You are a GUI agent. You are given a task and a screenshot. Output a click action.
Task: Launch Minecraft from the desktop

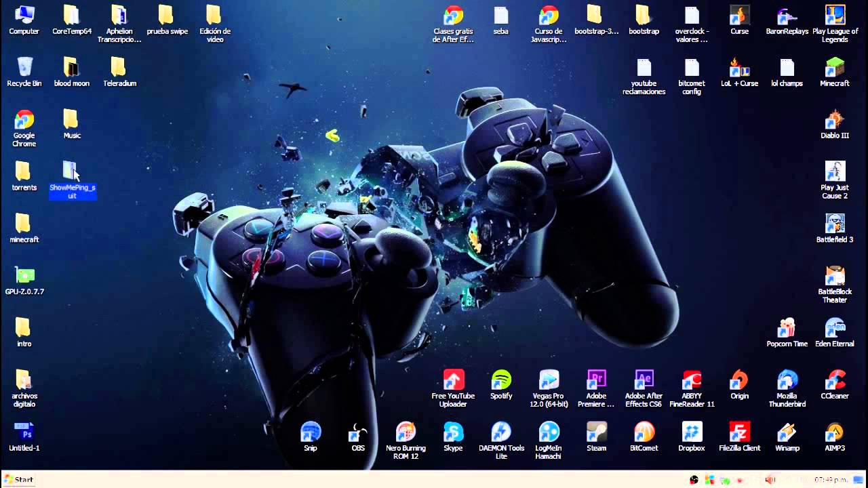[835, 73]
